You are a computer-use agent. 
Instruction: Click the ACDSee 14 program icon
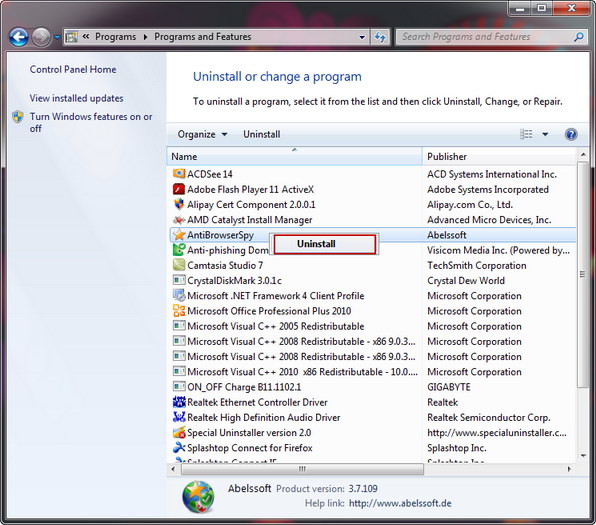click(179, 174)
